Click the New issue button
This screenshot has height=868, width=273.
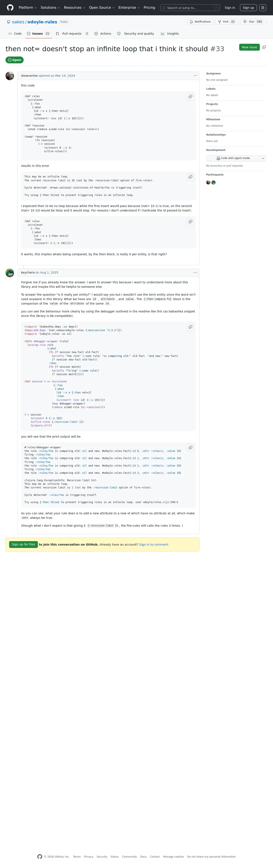pos(249,47)
